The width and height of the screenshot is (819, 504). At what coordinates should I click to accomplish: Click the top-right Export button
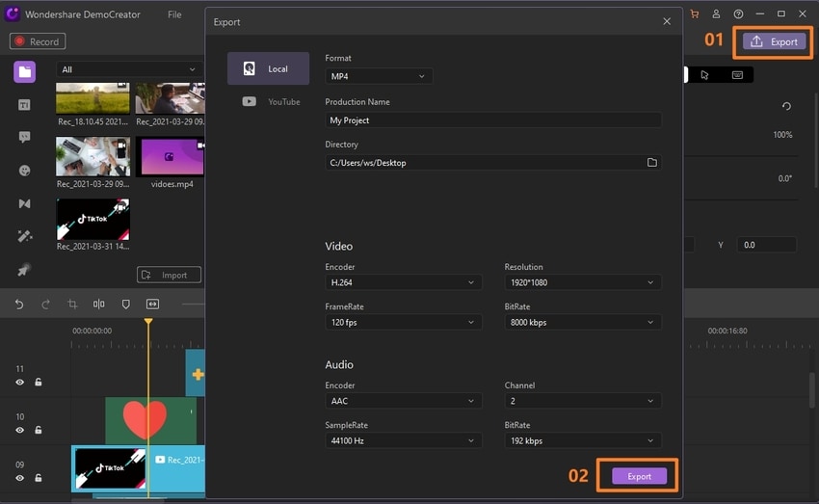774,41
